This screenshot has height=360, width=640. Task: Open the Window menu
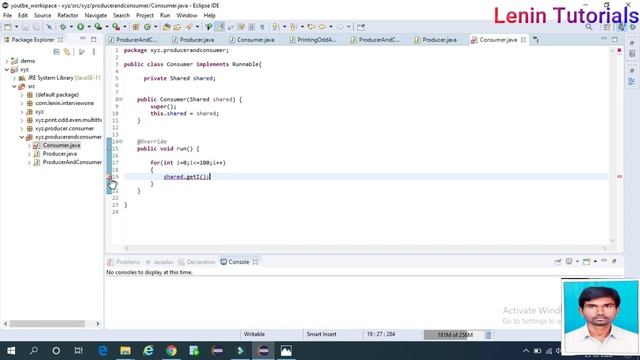[187, 15]
